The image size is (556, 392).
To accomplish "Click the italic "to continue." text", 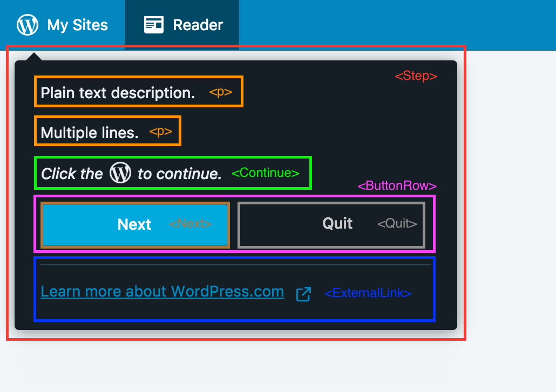I will click(x=179, y=174).
